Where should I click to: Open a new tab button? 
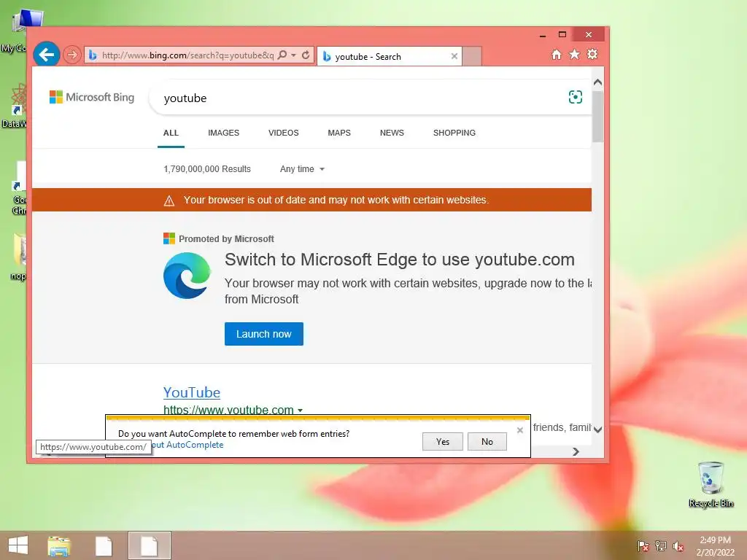point(472,56)
